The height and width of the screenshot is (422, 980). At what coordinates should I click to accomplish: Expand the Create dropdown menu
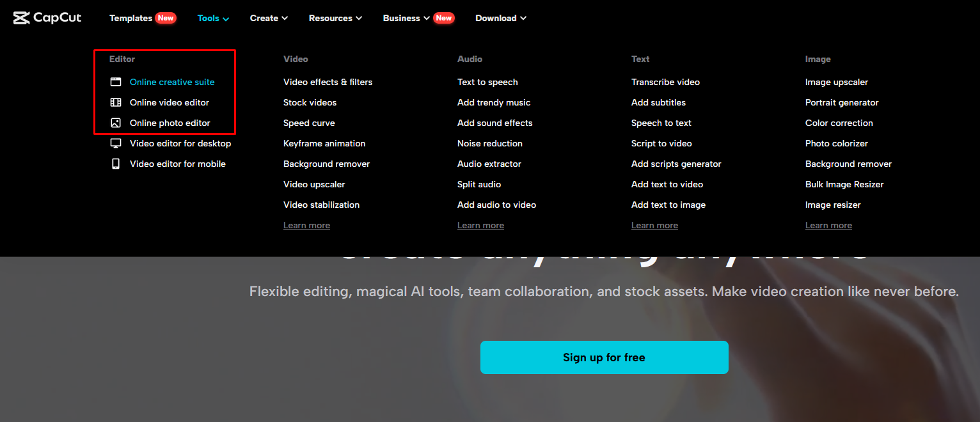click(x=269, y=18)
